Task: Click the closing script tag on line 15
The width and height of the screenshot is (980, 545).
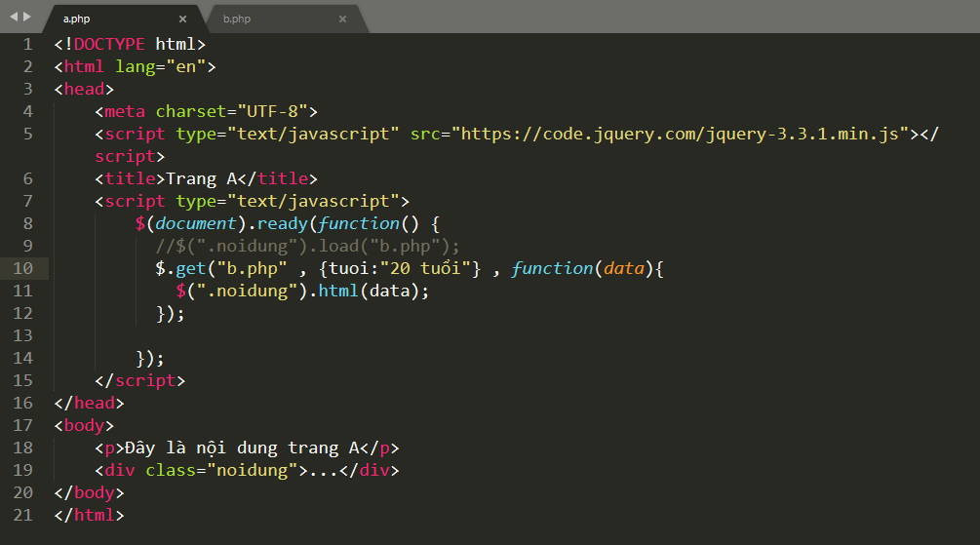Action: (x=140, y=380)
